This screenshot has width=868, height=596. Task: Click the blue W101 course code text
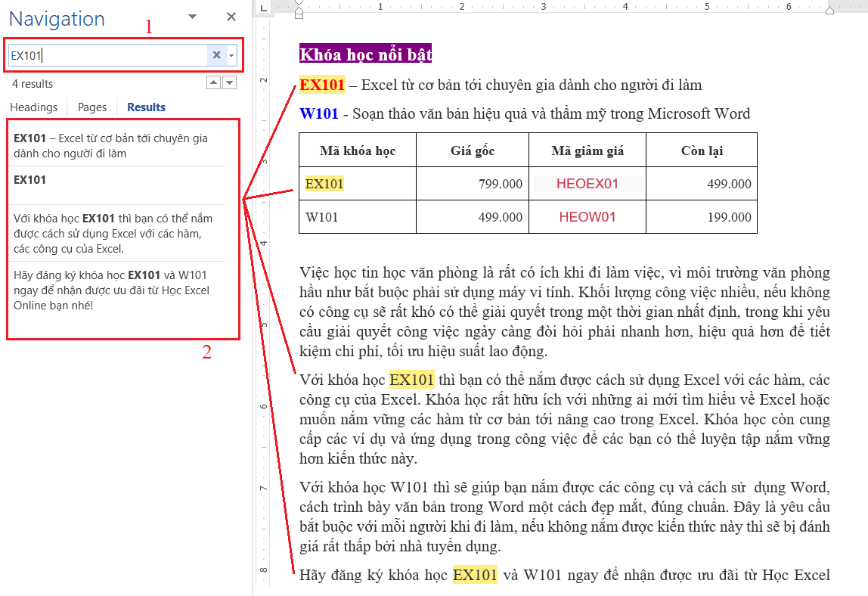tap(318, 114)
